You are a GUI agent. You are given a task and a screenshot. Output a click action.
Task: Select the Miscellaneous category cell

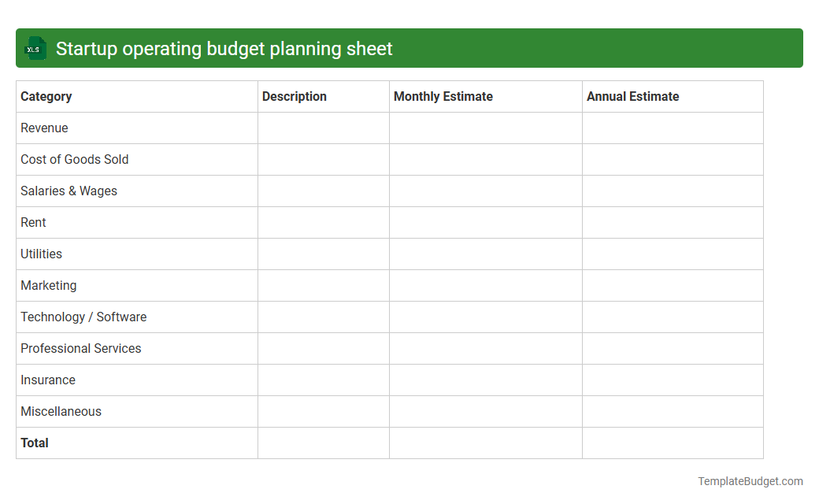(61, 411)
